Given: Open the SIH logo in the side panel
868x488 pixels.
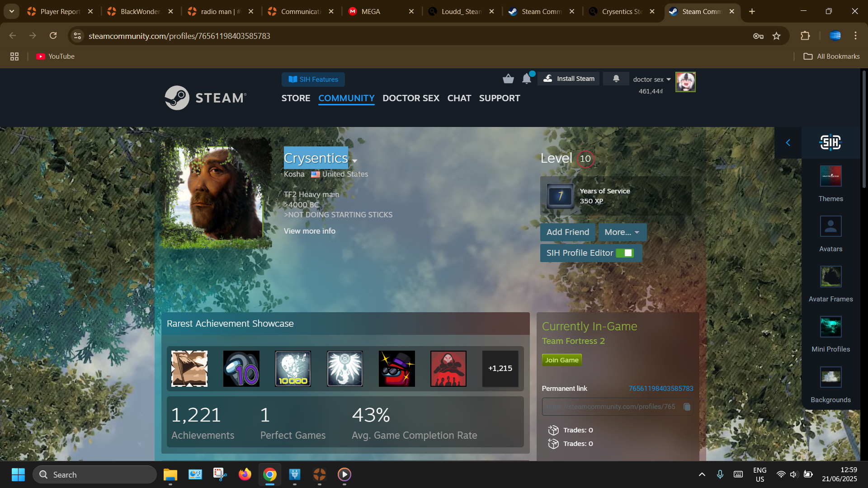Looking at the screenshot, I should click(x=830, y=142).
